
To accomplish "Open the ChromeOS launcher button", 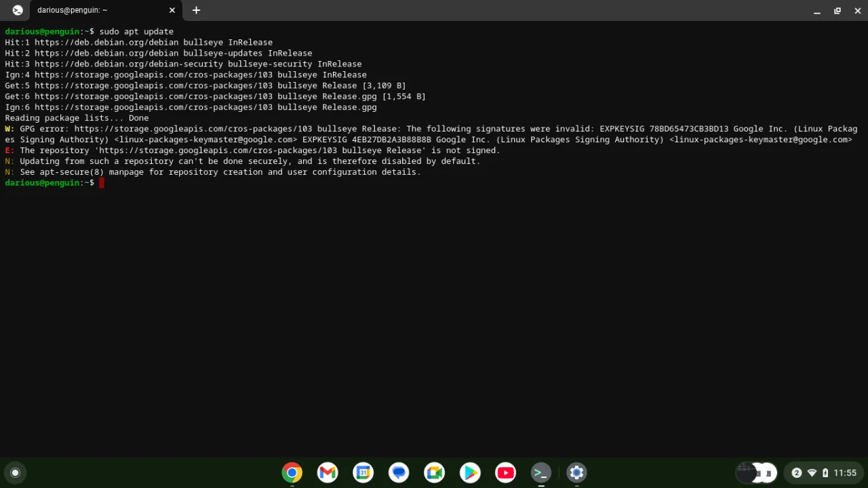I will click(x=15, y=472).
